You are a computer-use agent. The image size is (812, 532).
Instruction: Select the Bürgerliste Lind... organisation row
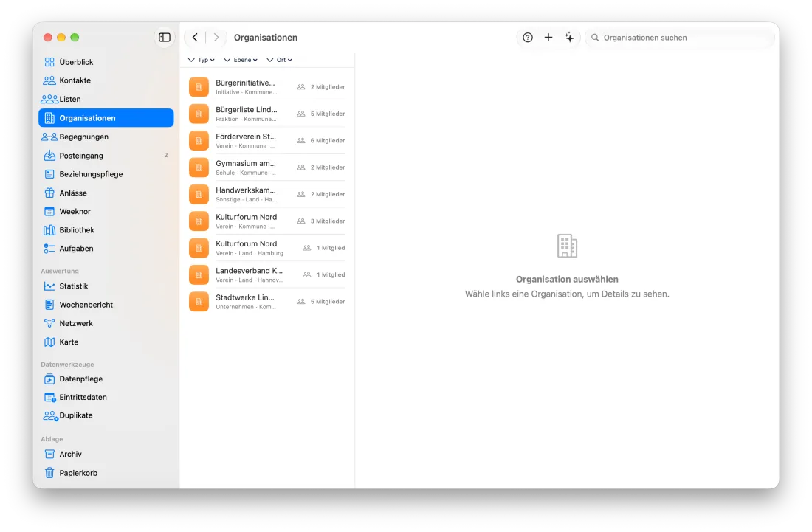point(266,114)
